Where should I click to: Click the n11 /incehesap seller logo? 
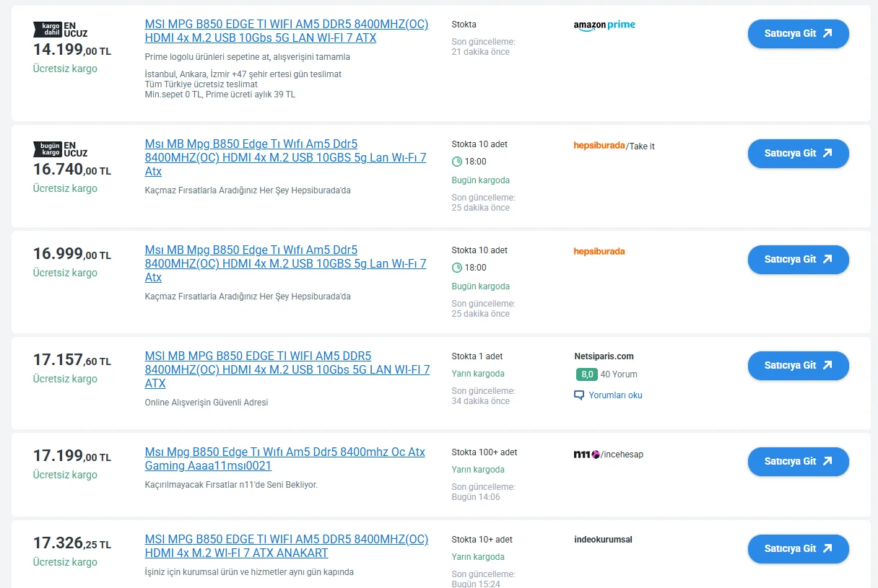click(x=608, y=455)
